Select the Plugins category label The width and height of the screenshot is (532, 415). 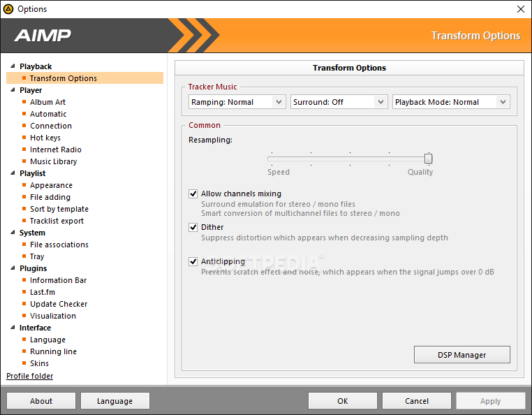34,268
